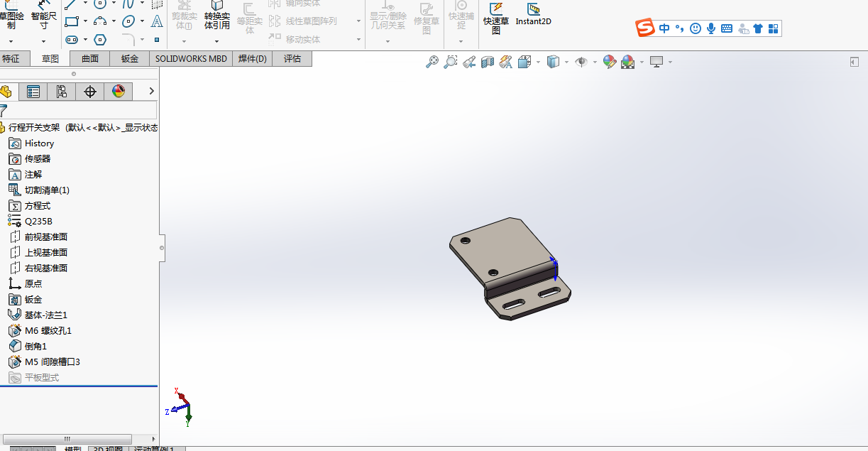Open the Hide/Show Items dropdown arrow

tap(594, 63)
